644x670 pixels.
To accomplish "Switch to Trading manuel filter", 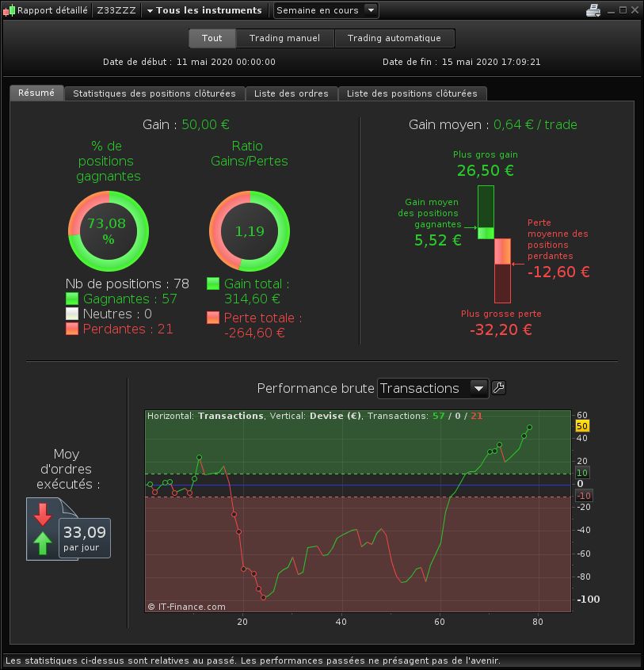I will point(284,38).
